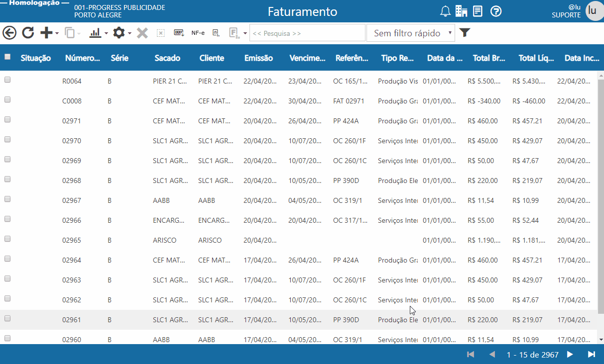The image size is (604, 364).
Task: Click the scrollbar up arrow
Action: coord(601,75)
